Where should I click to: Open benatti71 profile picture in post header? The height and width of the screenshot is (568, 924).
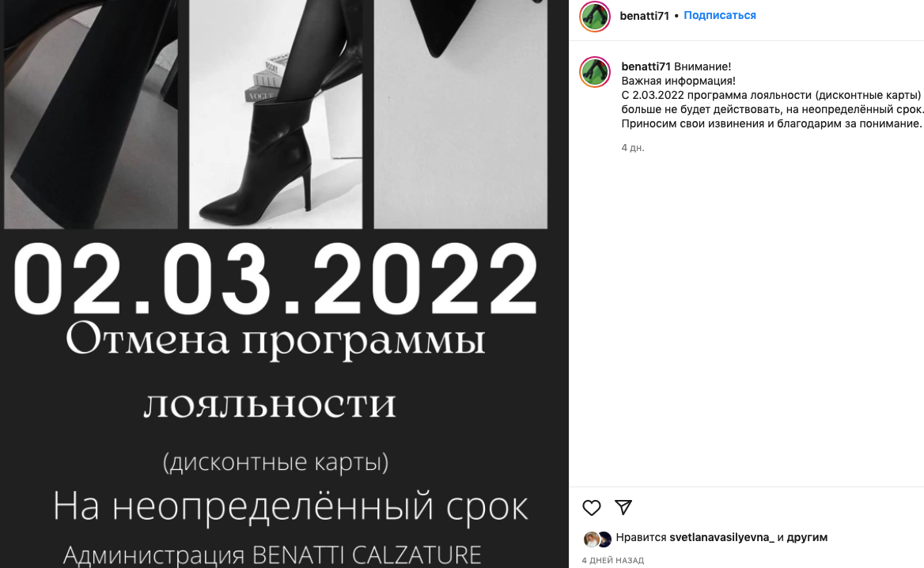(595, 16)
